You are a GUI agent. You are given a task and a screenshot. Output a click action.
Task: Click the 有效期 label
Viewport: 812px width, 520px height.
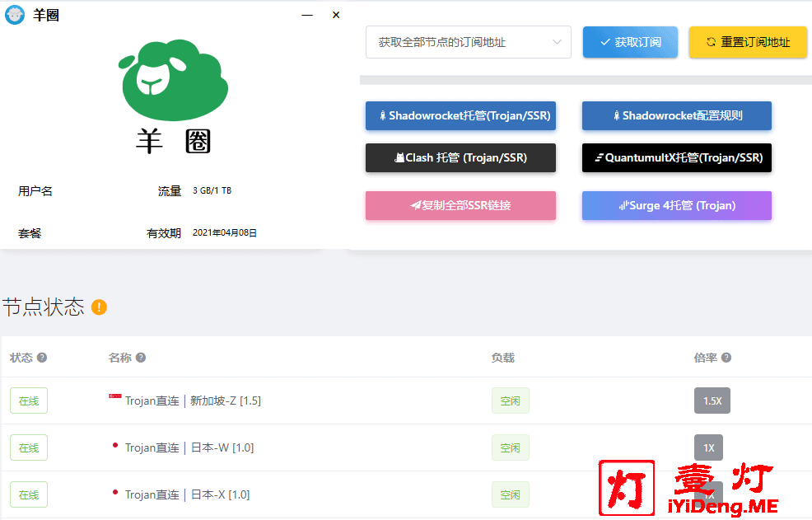coord(164,233)
